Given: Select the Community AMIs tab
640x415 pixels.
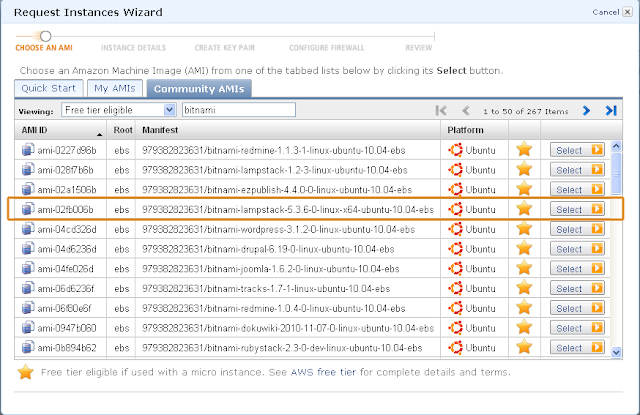Looking at the screenshot, I should point(199,89).
